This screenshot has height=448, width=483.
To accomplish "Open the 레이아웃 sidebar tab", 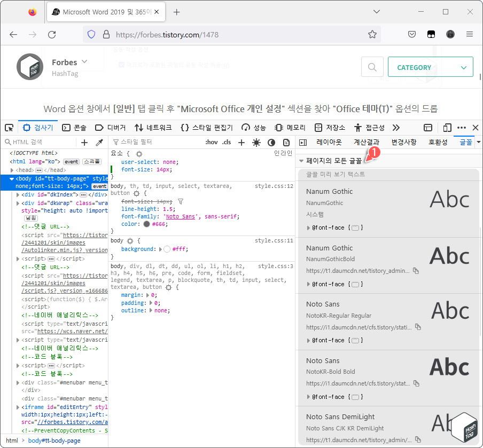I will 329,142.
